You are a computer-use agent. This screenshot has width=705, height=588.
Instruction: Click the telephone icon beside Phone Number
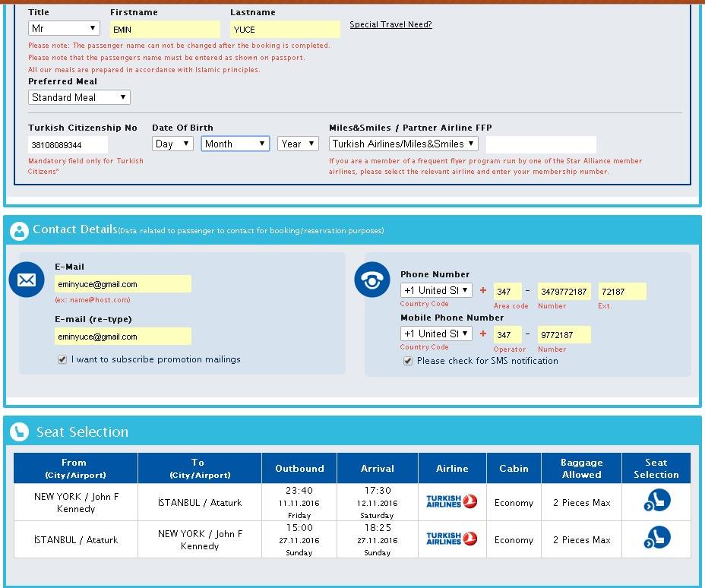372,281
